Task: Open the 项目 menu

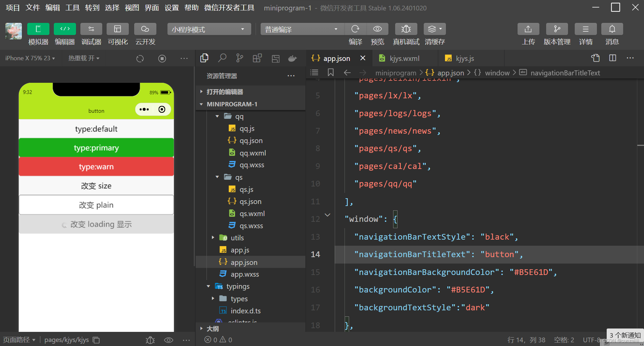Action: point(13,8)
